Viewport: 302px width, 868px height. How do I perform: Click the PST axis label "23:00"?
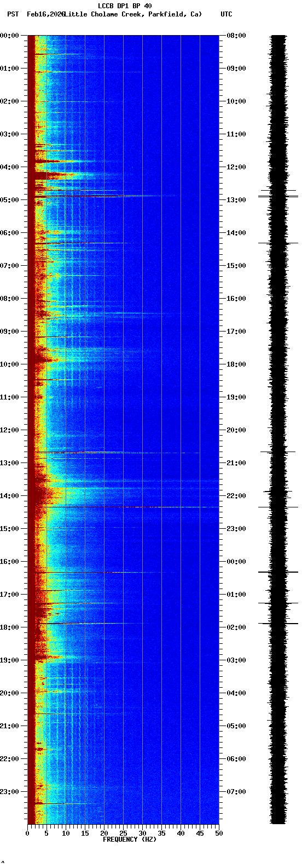pyautogui.click(x=9, y=792)
